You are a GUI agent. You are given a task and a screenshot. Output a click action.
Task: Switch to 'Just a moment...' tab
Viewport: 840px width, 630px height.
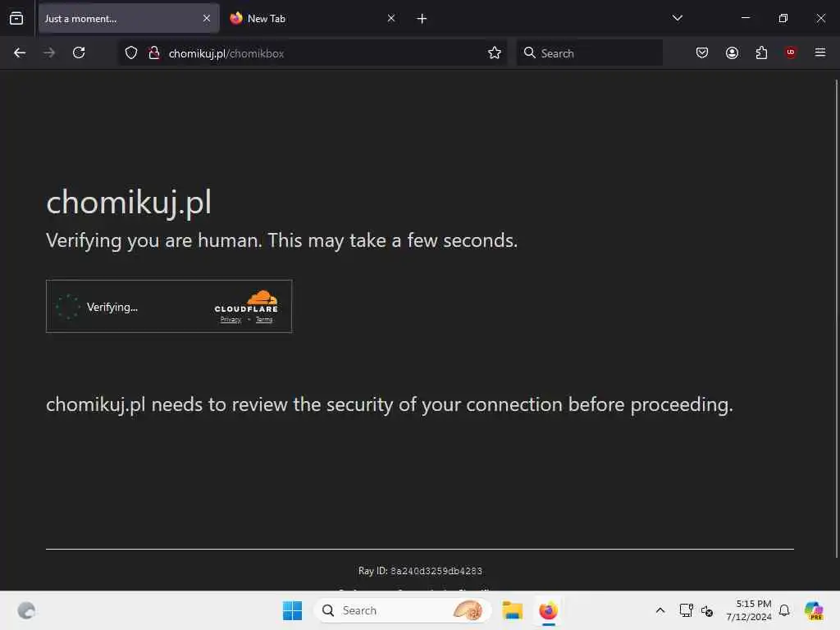[x=129, y=18]
